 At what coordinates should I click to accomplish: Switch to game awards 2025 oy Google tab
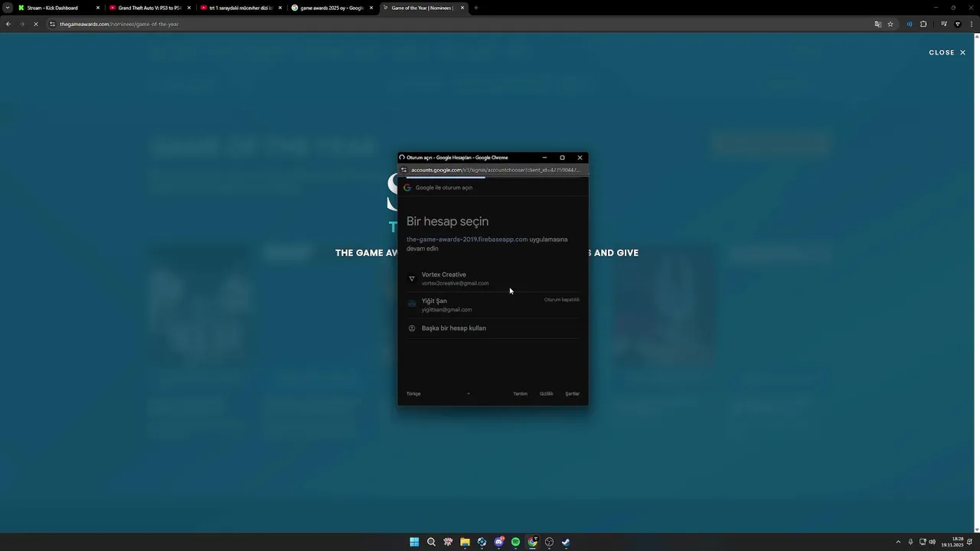332,8
